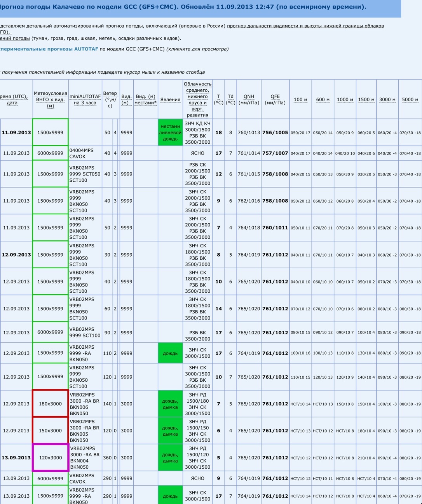The width and height of the screenshot is (422, 504).
Task: Click the QNH column header
Action: (x=249, y=99)
